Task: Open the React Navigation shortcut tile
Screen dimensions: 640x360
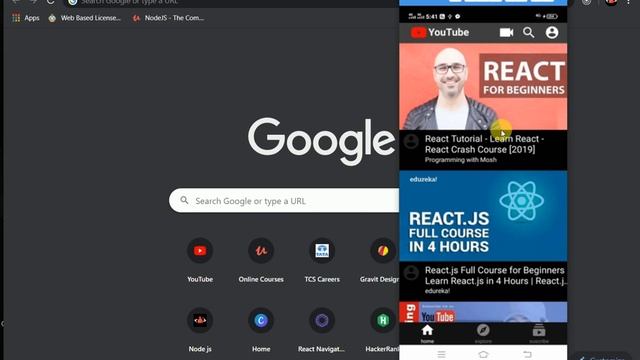Action: [x=322, y=330]
